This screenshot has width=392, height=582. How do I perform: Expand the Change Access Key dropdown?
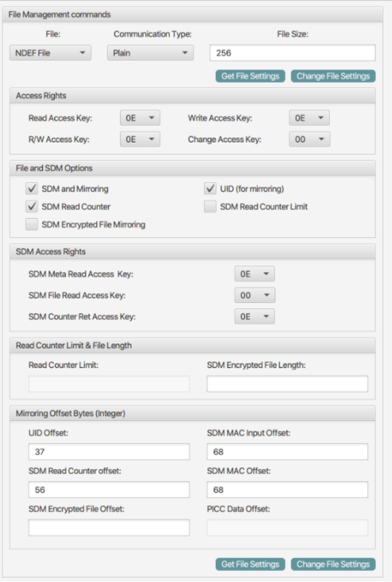[309, 139]
